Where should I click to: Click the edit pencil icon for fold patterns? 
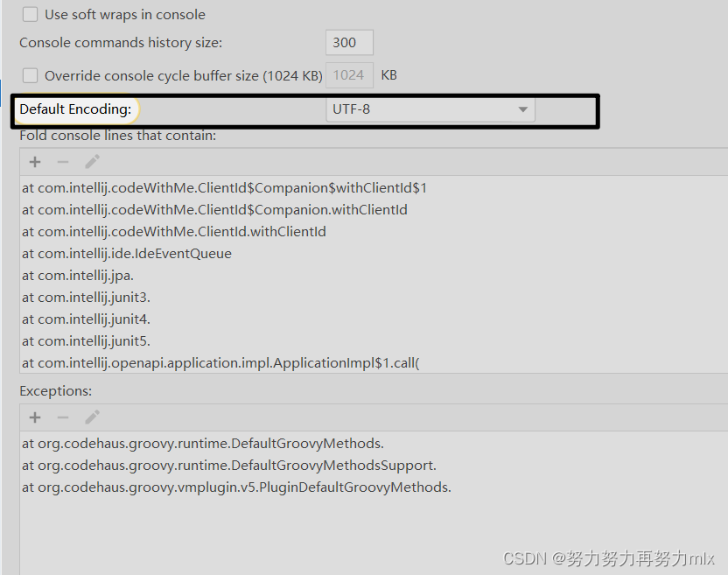click(92, 161)
